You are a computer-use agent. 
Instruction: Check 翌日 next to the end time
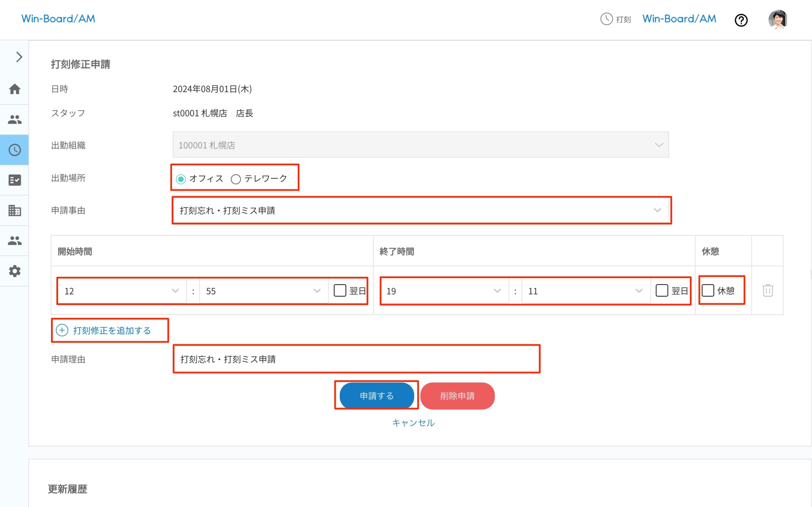click(x=662, y=291)
